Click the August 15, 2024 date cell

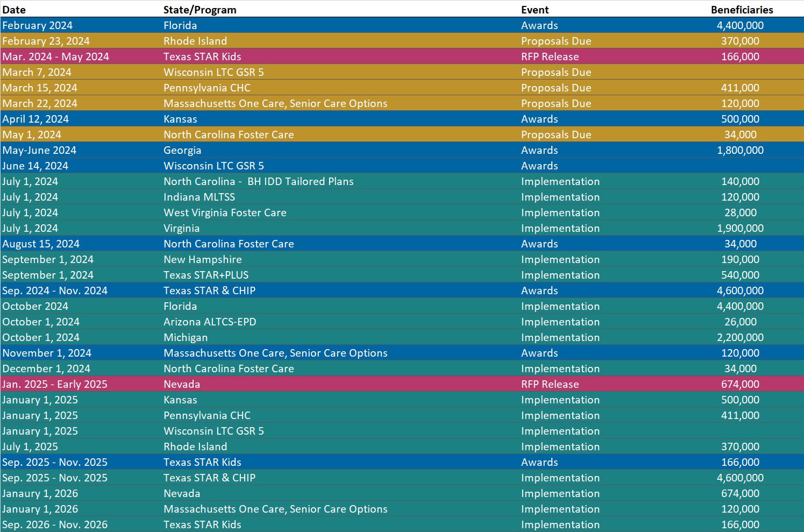[41, 244]
